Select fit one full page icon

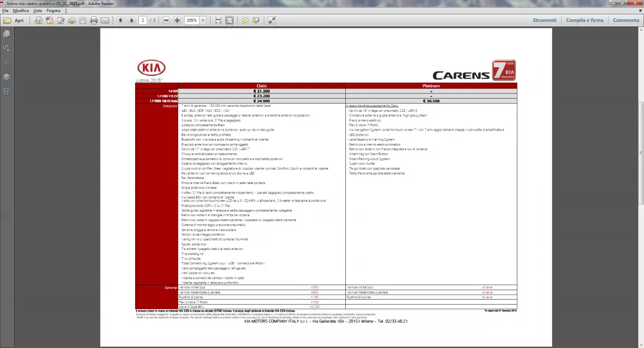pyautogui.click(x=229, y=20)
